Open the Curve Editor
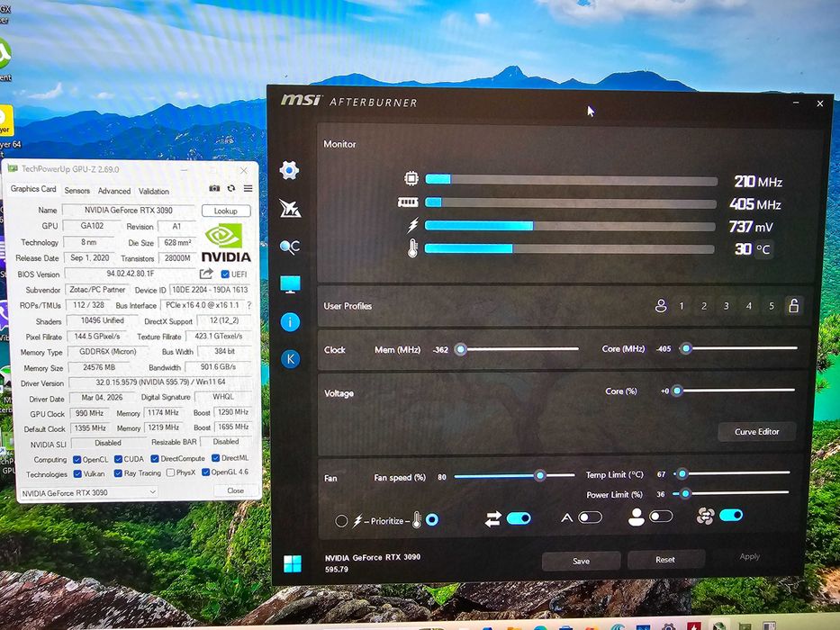The height and width of the screenshot is (630, 840). 756,432
